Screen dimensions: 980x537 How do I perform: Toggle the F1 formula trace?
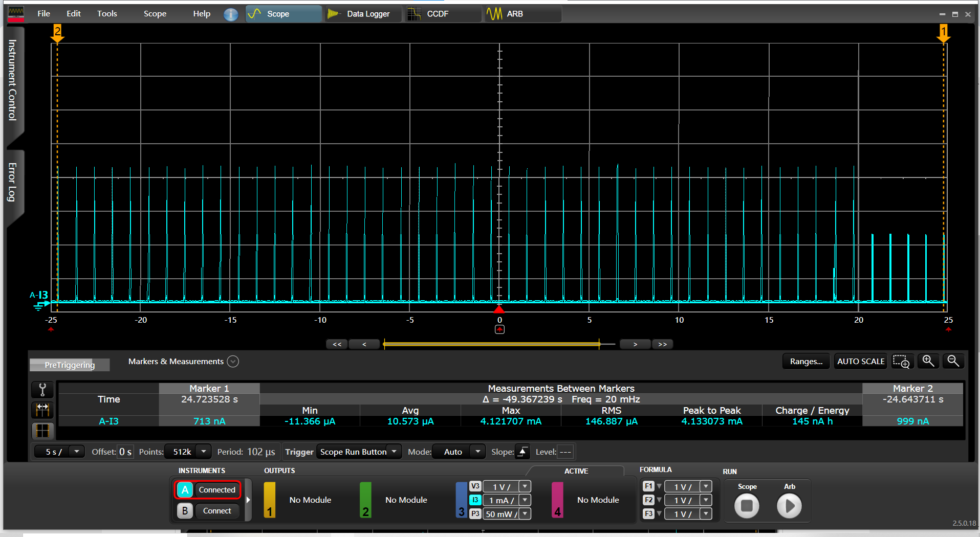648,486
